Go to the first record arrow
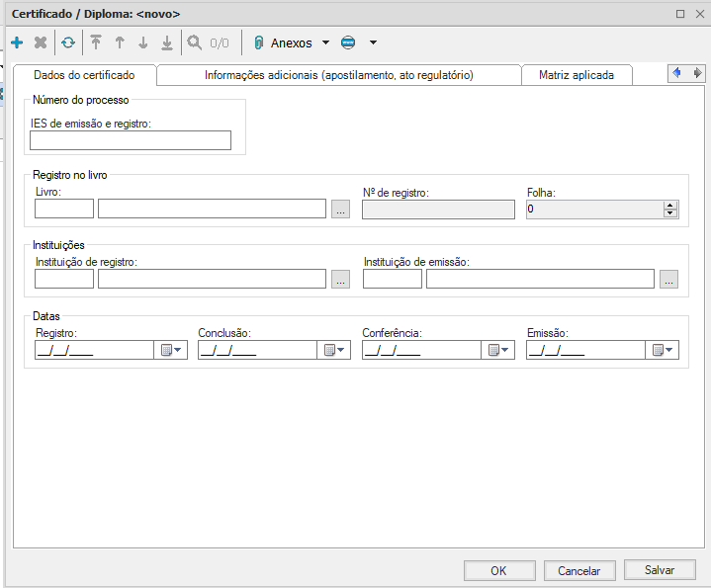Image resolution: width=711 pixels, height=588 pixels. [x=96, y=42]
